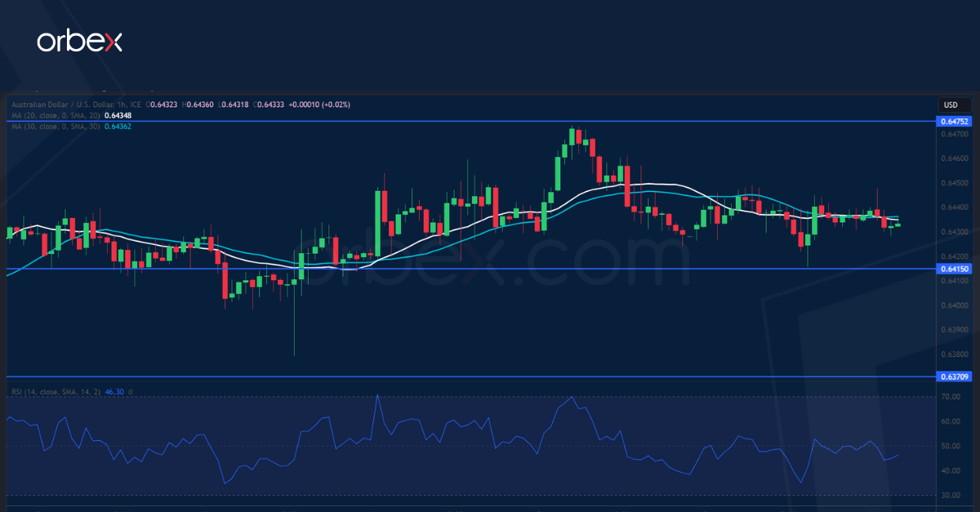Click the 0.64000 price axis label
The height and width of the screenshot is (512, 980).
954,305
